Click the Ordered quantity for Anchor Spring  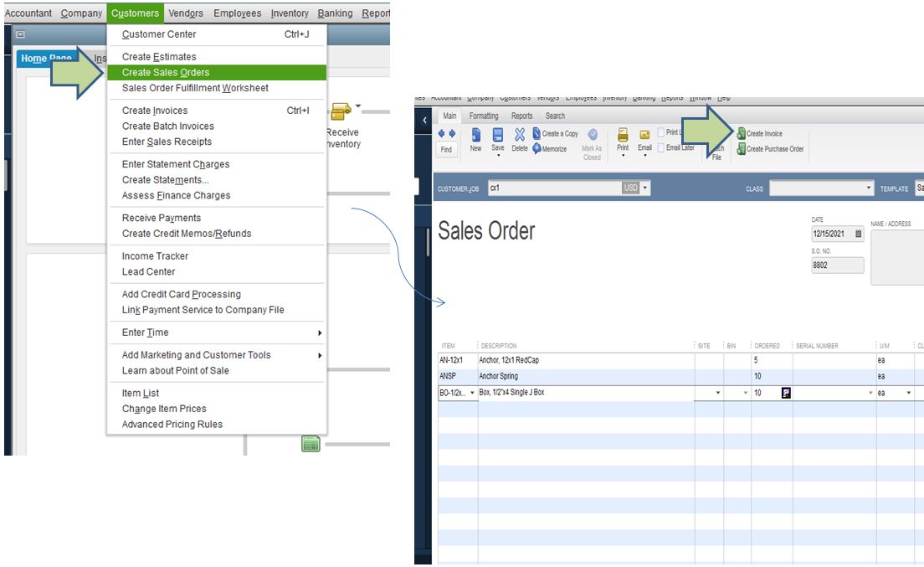(x=772, y=376)
